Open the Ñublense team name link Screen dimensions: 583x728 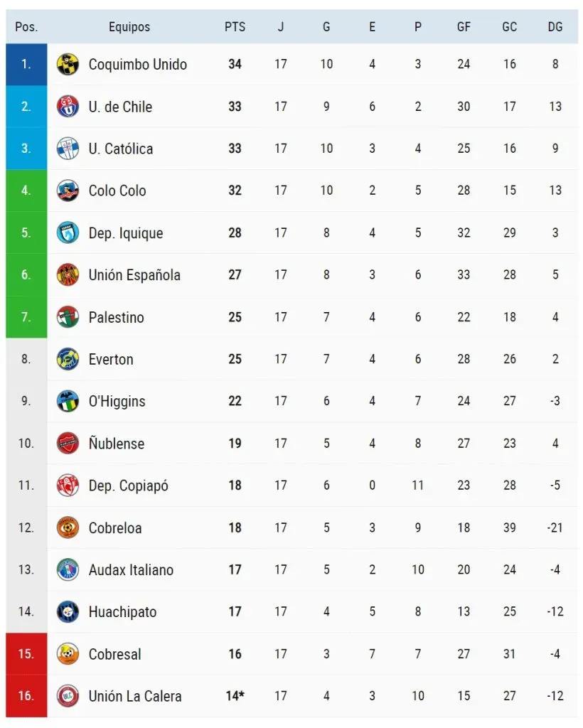click(116, 444)
